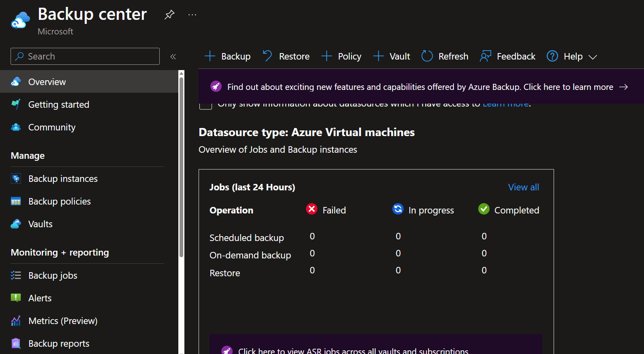Screen dimensions: 644x354
Task: Click the arrow on the features banner
Action: [623, 87]
